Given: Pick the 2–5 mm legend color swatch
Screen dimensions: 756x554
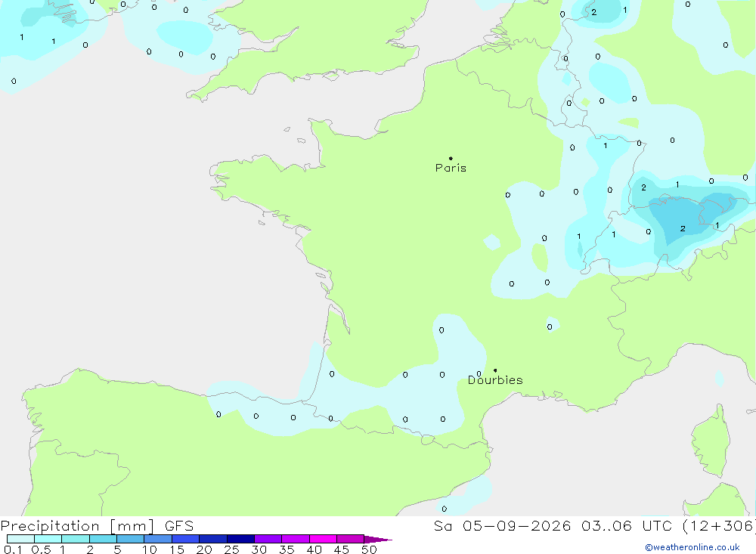Looking at the screenshot, I should 103,539.
